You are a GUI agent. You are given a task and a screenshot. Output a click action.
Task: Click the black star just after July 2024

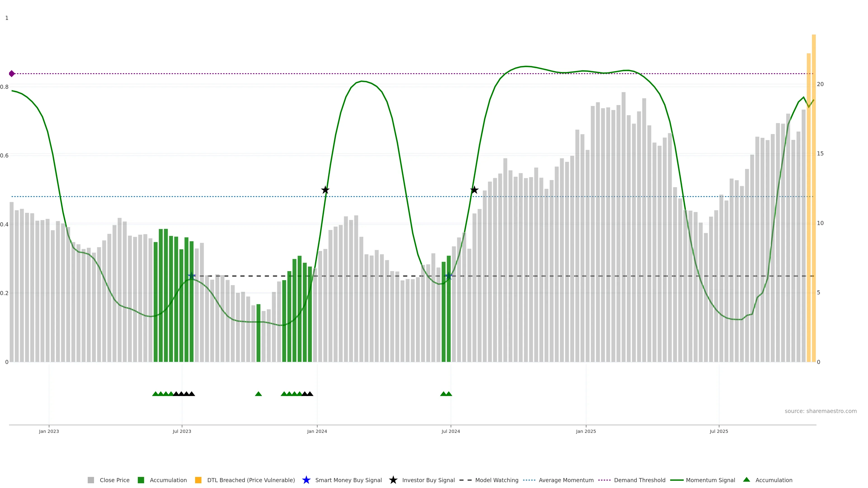(474, 190)
